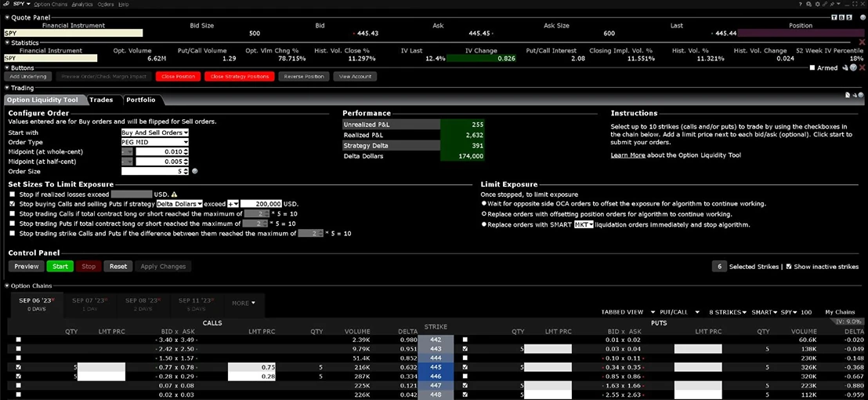Image resolution: width=868 pixels, height=400 pixels.
Task: Click the Quote Panel S icon
Action: pos(849,18)
